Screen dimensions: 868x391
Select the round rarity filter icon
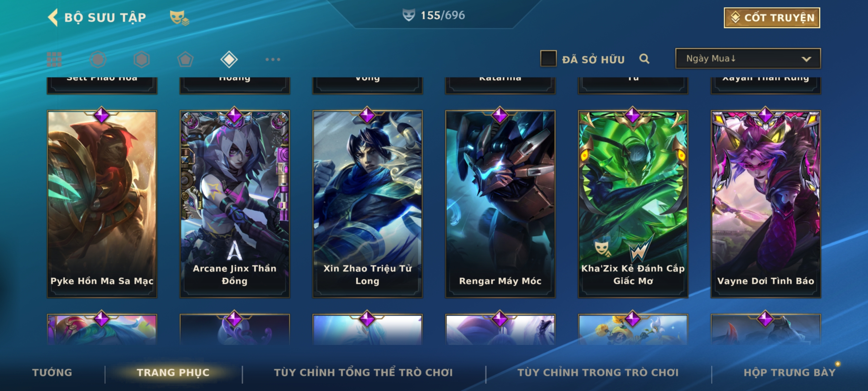click(x=98, y=59)
